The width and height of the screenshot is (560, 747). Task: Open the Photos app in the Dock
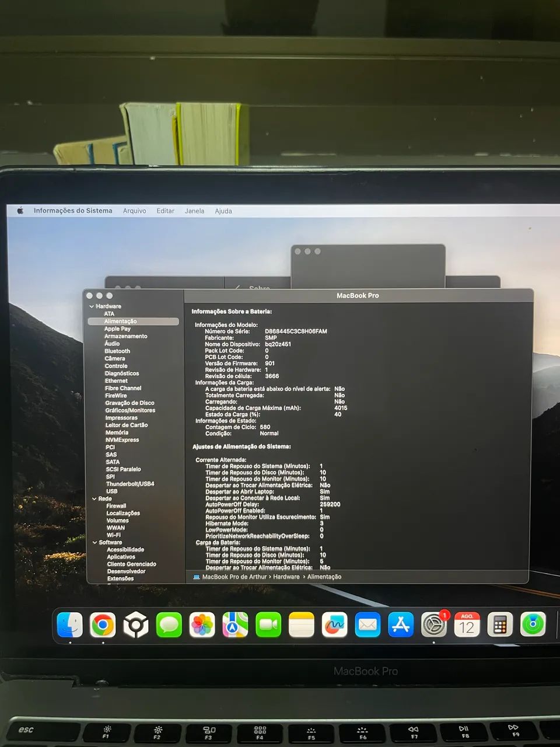tap(202, 626)
